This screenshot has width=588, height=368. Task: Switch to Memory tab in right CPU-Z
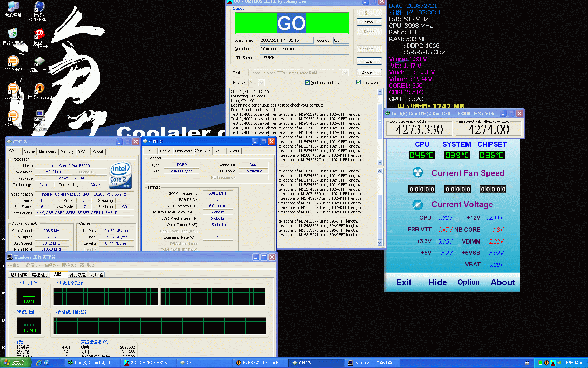tap(203, 151)
